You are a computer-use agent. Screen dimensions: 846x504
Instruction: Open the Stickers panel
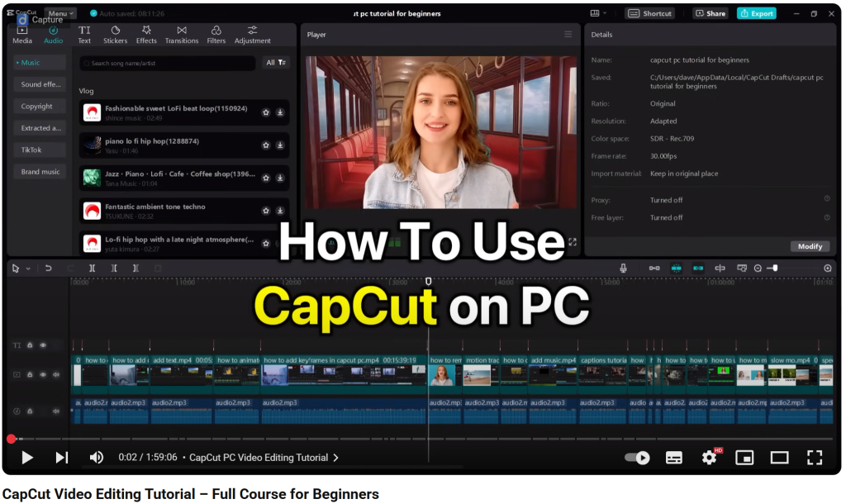(115, 35)
